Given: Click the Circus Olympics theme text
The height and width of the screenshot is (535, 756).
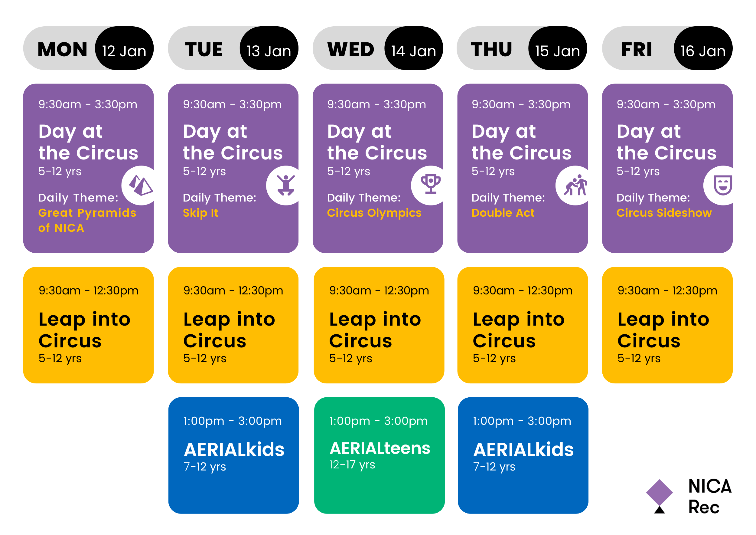Looking at the screenshot, I should point(374,213).
